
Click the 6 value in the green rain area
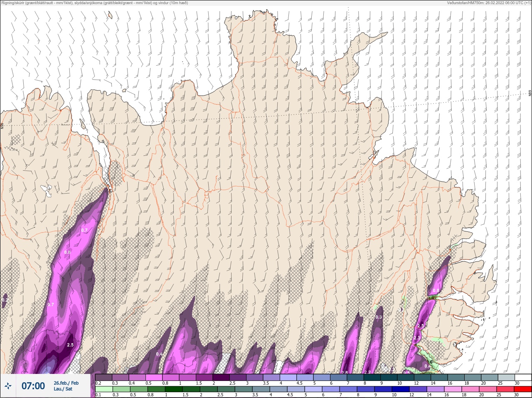431,362
